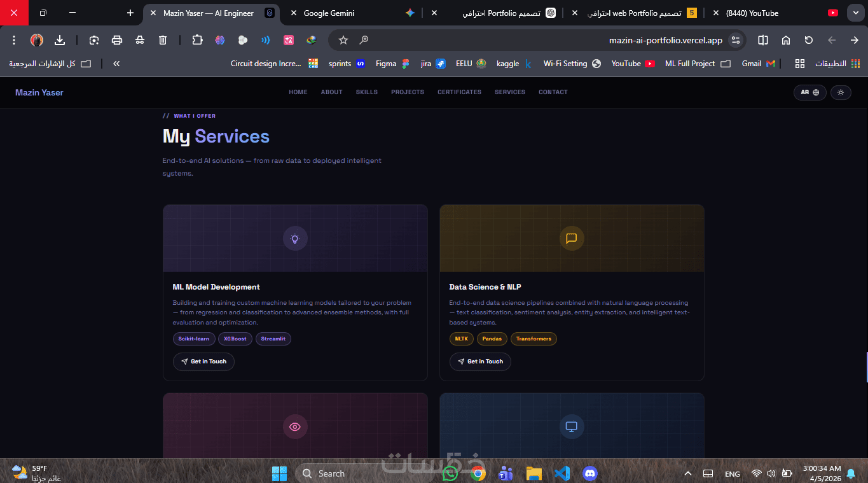Reload the page with refresh icon
The image size is (868, 483).
coord(809,40)
